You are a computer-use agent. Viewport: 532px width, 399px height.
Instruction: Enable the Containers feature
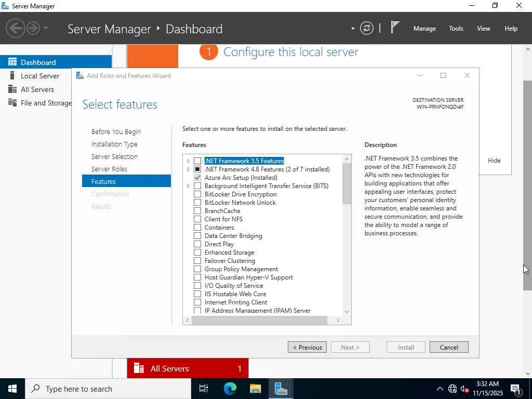[x=197, y=228]
